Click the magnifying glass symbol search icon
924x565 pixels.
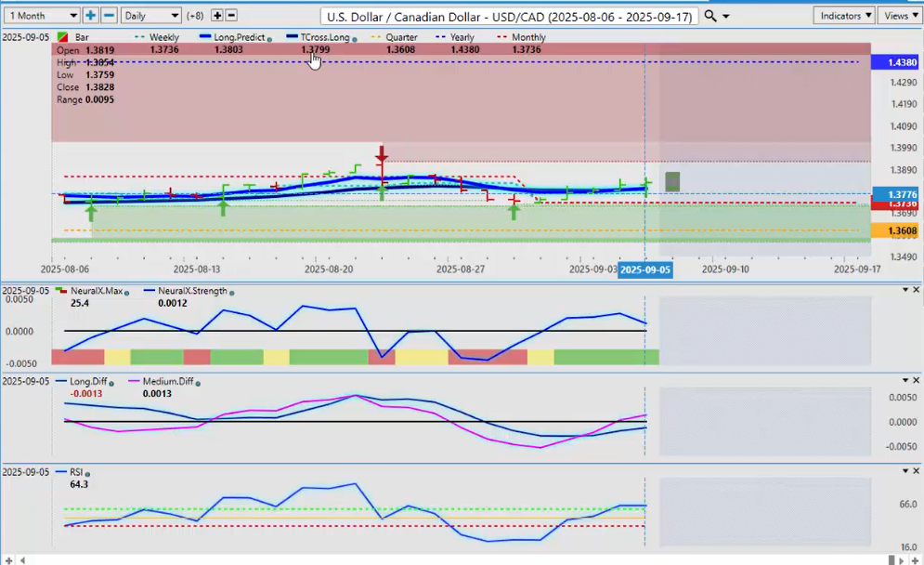pyautogui.click(x=710, y=16)
